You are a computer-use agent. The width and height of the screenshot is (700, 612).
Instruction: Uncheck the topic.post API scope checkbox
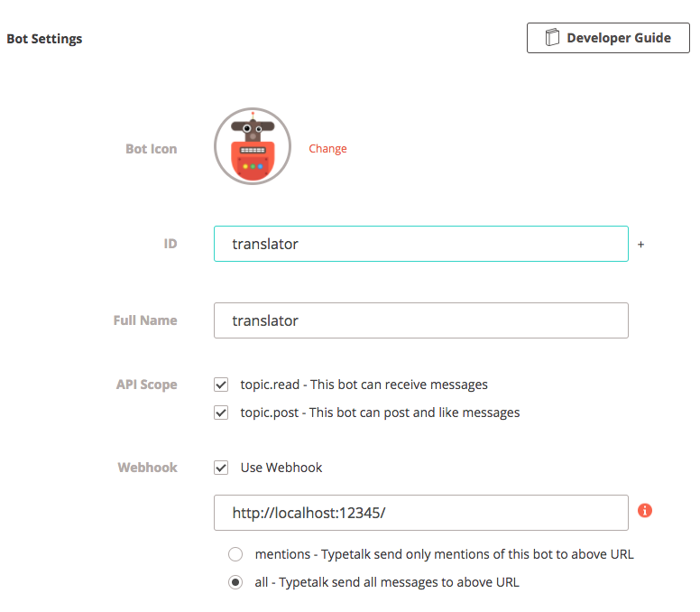pyautogui.click(x=221, y=413)
